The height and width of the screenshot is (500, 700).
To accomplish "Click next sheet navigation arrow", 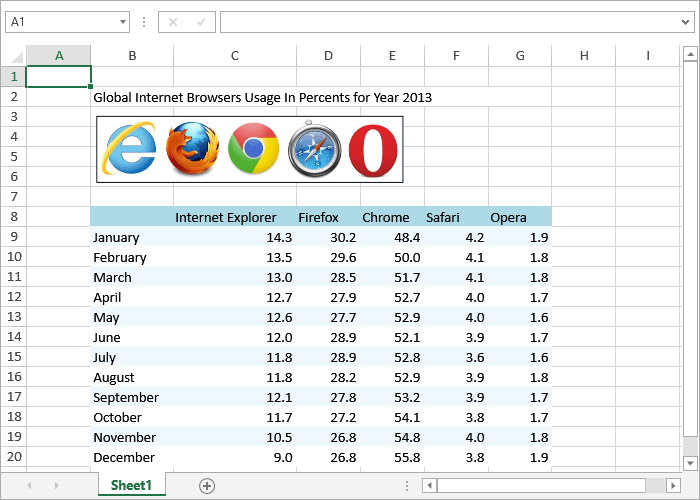I will click(x=57, y=485).
